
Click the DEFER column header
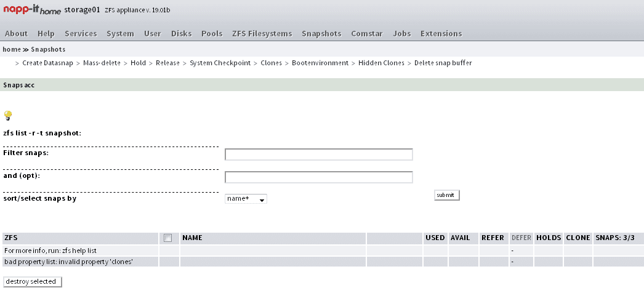(x=521, y=238)
